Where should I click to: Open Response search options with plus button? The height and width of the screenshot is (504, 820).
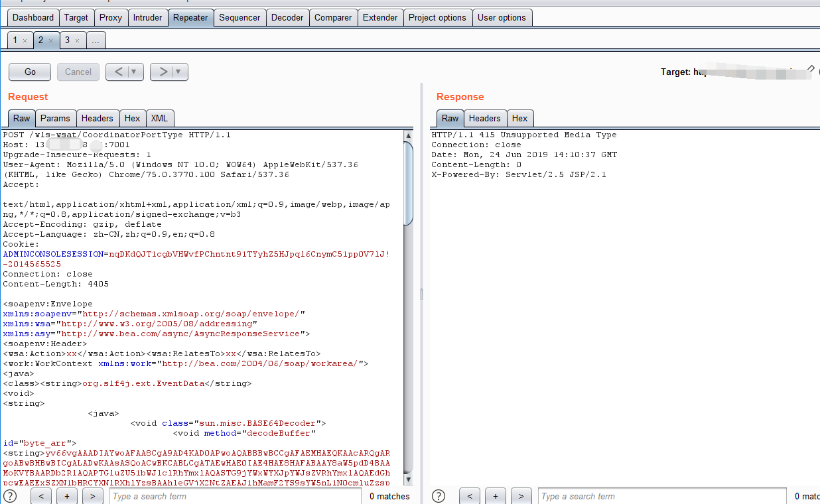[496, 496]
